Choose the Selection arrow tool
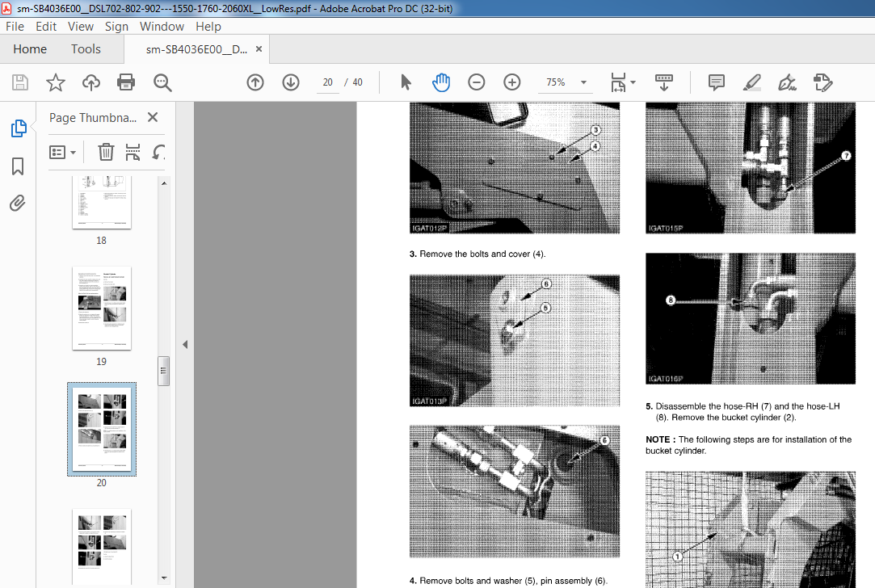 tap(406, 82)
